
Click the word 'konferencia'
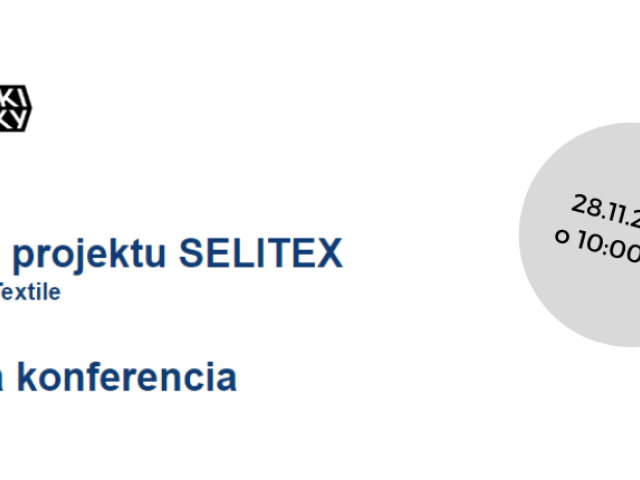coord(127,377)
